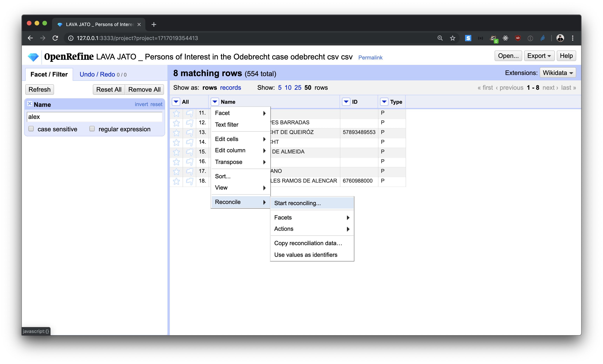Star row 17
603x364 pixels.
[176, 172]
